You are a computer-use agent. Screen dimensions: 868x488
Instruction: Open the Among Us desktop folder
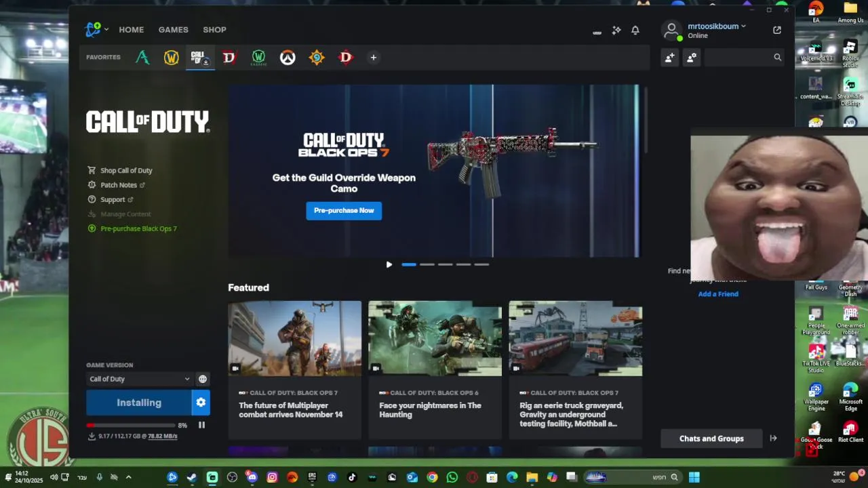(x=850, y=12)
